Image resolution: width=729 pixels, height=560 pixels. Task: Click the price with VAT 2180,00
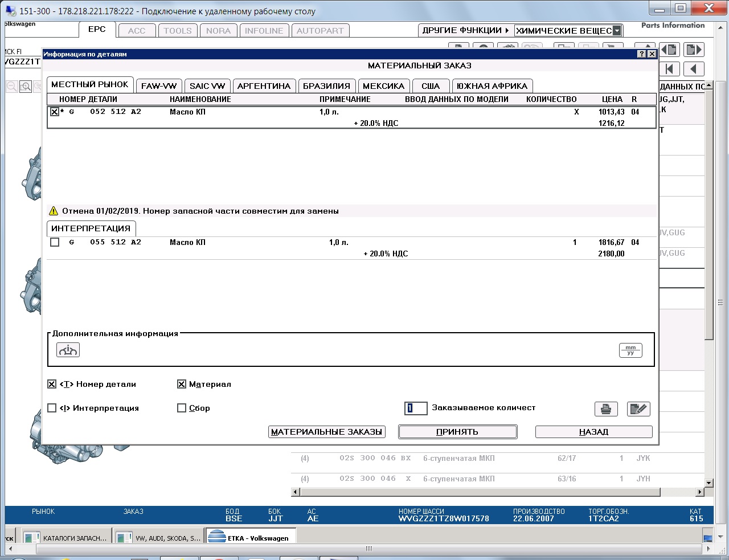click(x=611, y=254)
